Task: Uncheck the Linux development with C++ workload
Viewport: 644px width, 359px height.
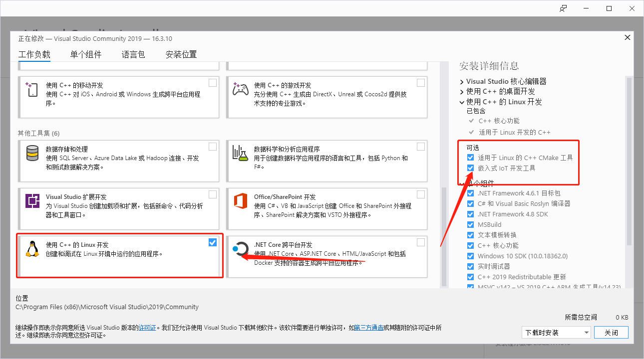Action: click(213, 242)
